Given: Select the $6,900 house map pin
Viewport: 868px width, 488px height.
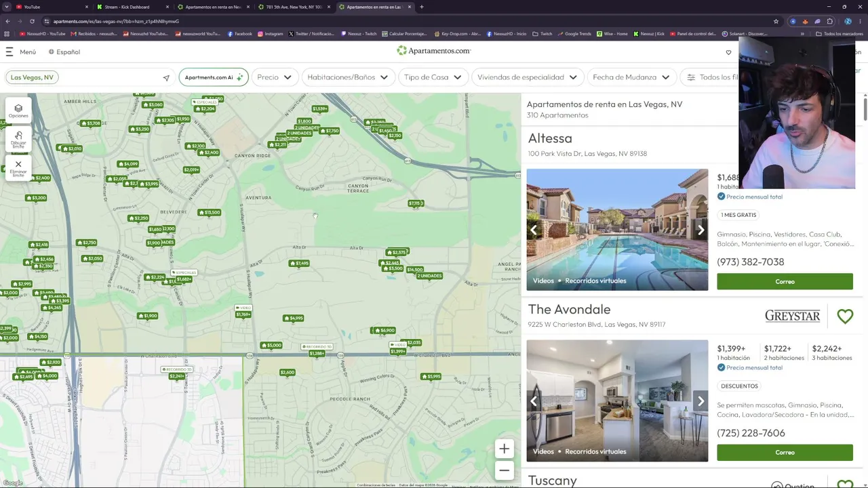Looking at the screenshot, I should click(384, 330).
